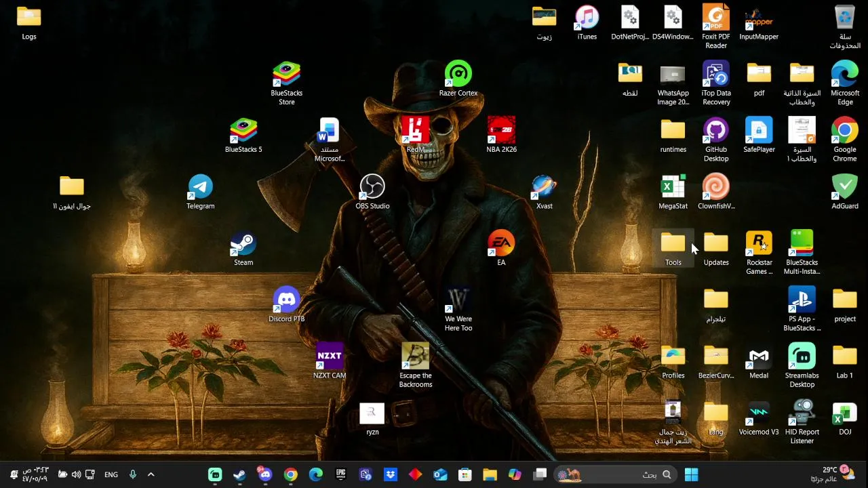Screen dimensions: 868x488
Task: Open Task View from the taskbar
Action: [x=540, y=474]
